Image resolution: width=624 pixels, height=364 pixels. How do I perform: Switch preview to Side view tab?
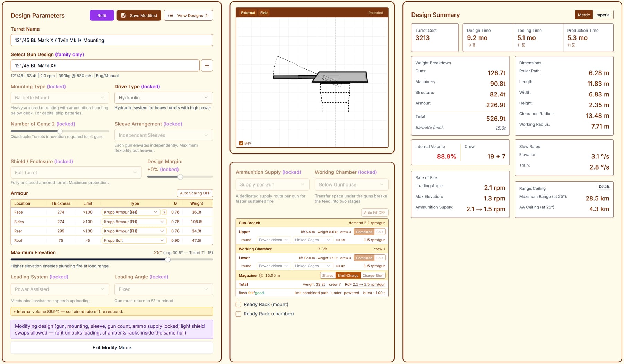(x=264, y=13)
